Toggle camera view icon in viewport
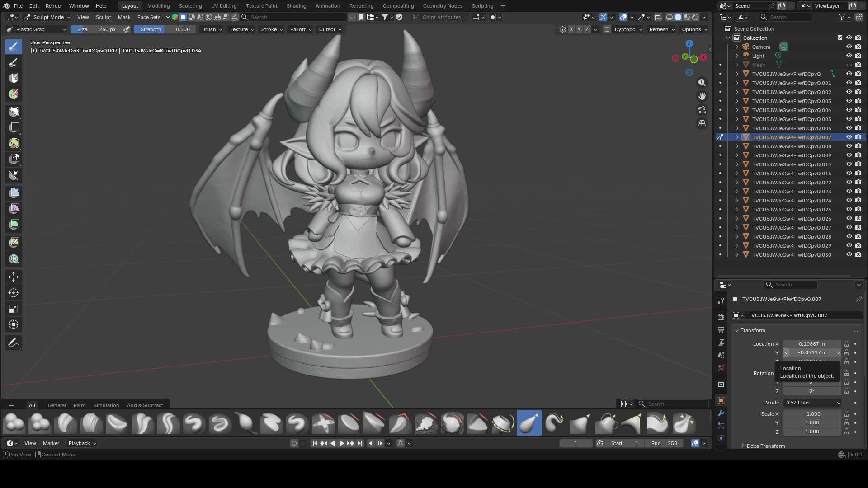Screen dimensions: 868x488 [x=702, y=110]
